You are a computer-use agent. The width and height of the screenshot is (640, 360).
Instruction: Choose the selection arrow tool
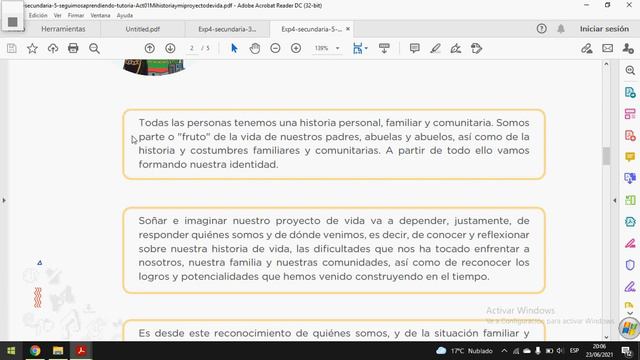point(234,48)
